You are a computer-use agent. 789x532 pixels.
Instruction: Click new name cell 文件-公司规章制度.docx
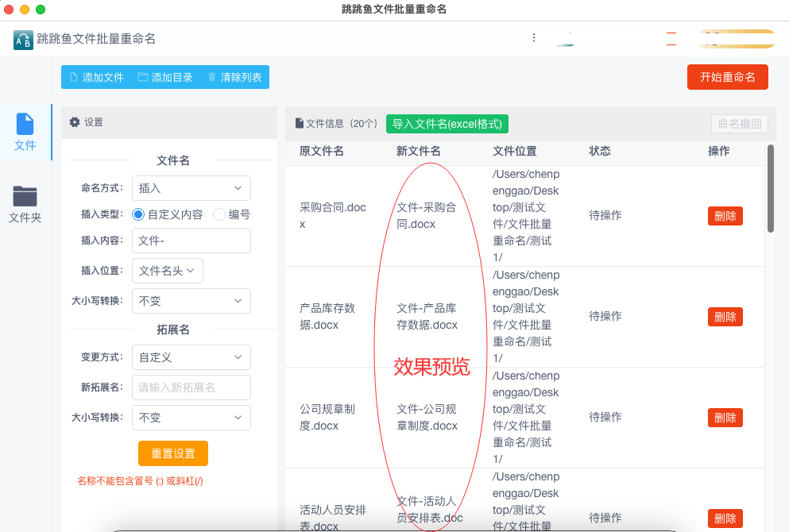[427, 418]
